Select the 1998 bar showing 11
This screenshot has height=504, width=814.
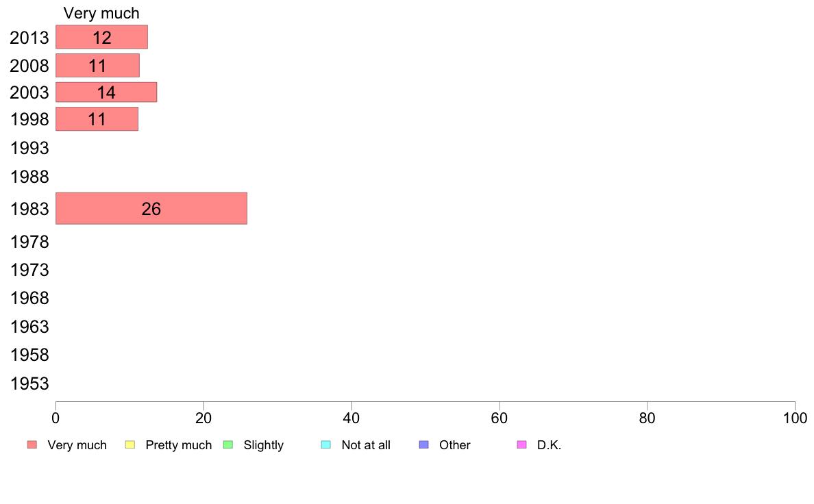[97, 119]
